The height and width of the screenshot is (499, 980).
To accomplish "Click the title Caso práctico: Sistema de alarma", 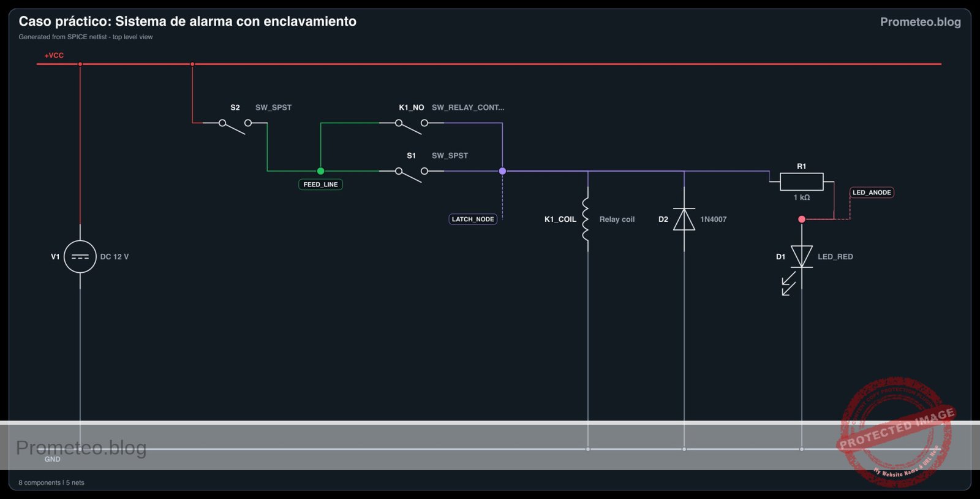I will pos(187,21).
